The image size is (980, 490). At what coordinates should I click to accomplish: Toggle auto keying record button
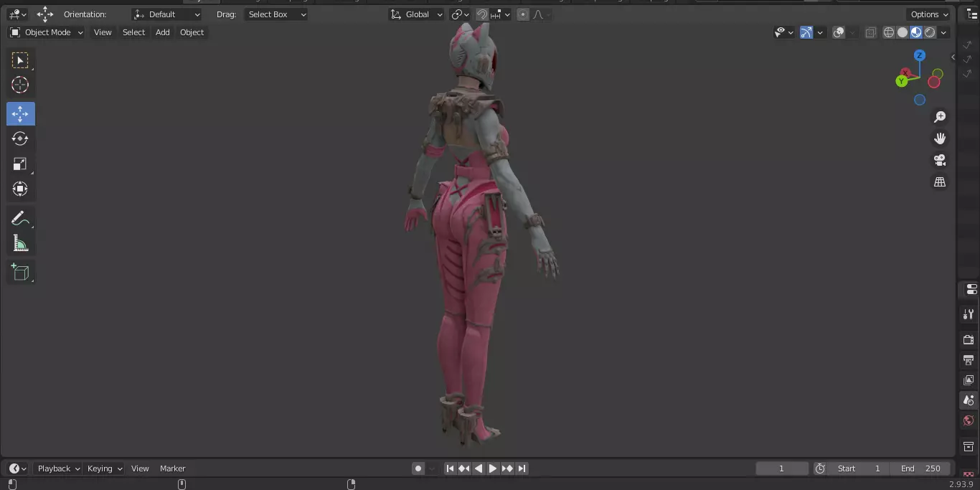coord(418,468)
